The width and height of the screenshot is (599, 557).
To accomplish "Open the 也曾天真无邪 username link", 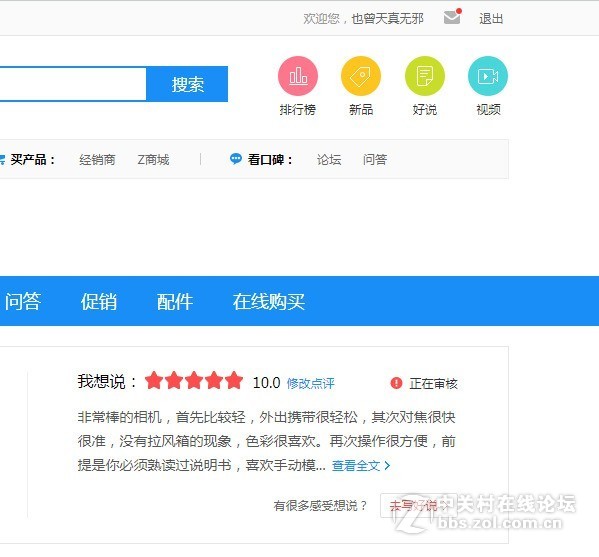I will tap(387, 18).
